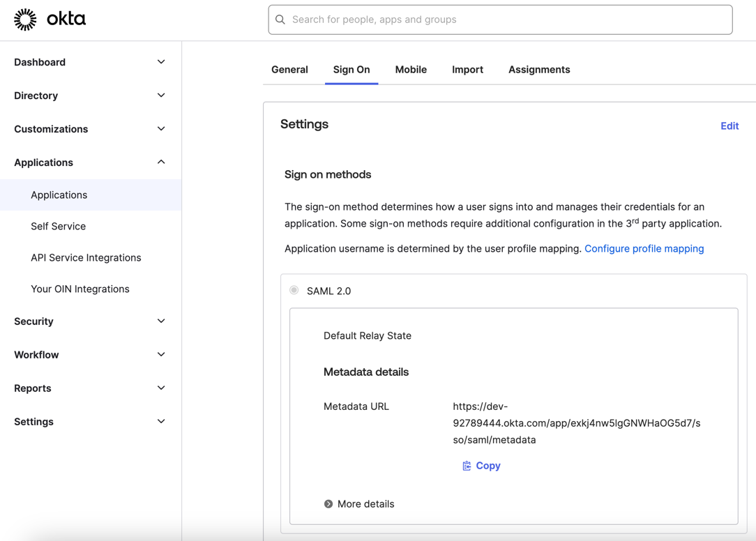Viewport: 756px width, 541px height.
Task: Expand the Workflow section
Action: pos(161,354)
